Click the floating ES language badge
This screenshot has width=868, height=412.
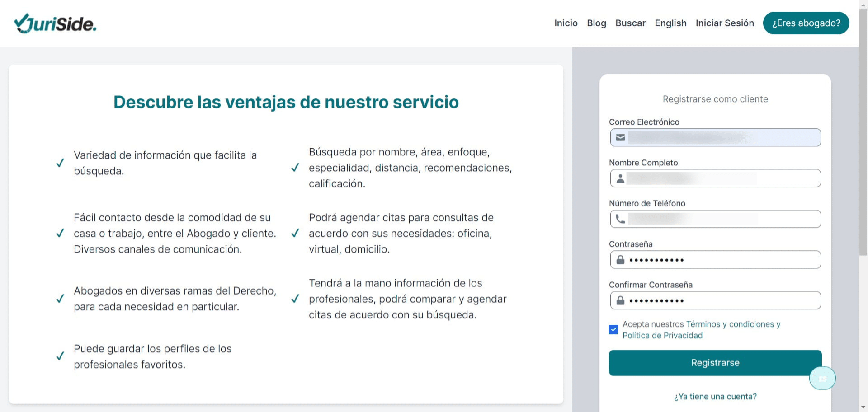click(822, 378)
